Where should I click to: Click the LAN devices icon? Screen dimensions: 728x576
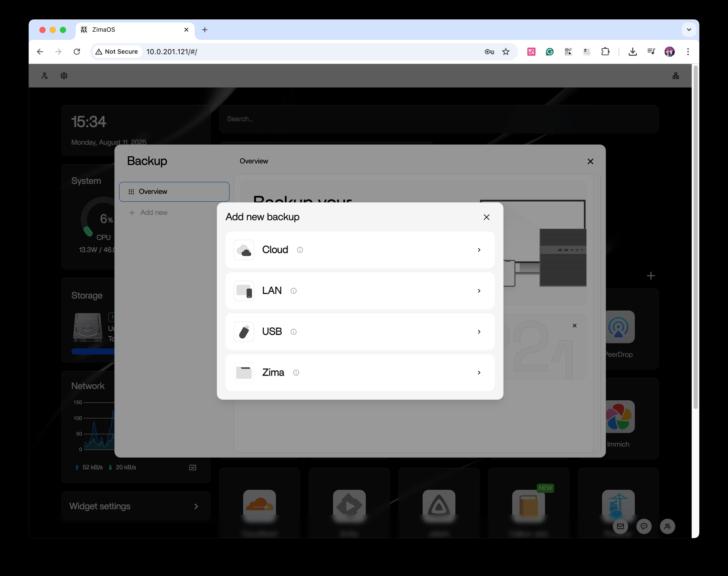[x=244, y=291]
